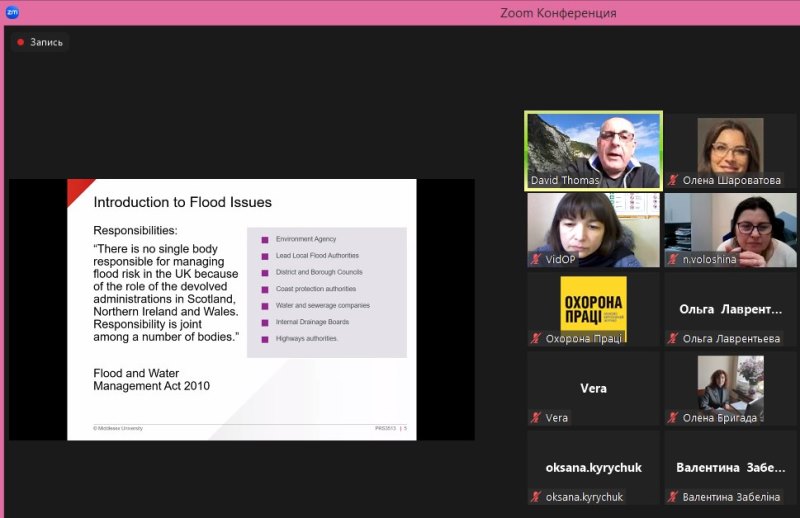The image size is (800, 518).
Task: Click the Lead Local Flood Authorities bullet
Action: pos(310,256)
